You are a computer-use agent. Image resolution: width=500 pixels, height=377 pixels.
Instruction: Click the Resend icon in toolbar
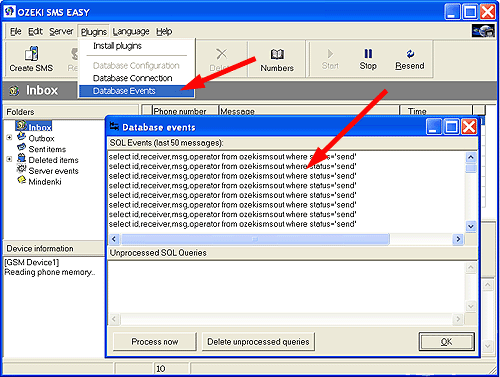pos(410,54)
